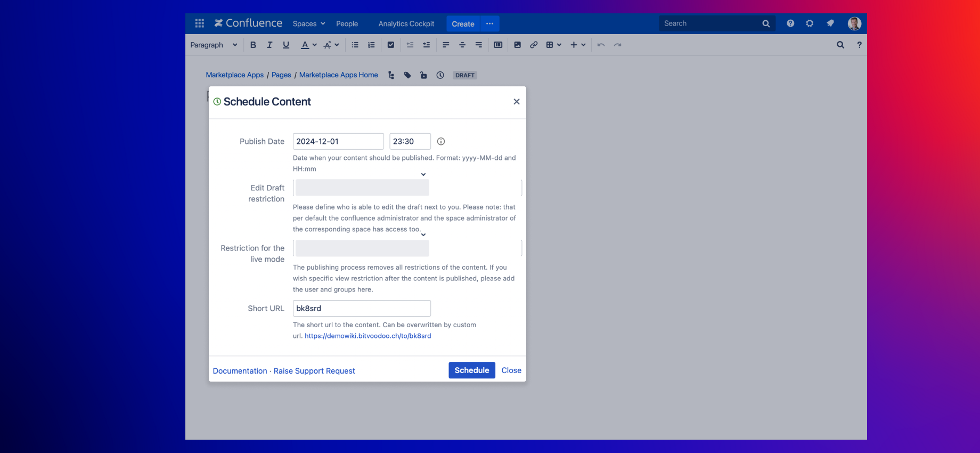980x453 pixels.
Task: Insert a bullet list
Action: tap(355, 45)
